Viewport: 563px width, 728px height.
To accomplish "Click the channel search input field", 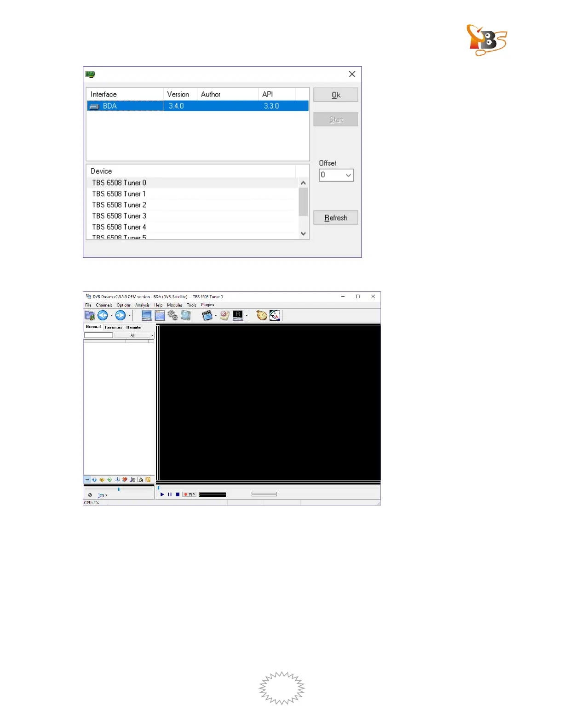I will click(98, 335).
